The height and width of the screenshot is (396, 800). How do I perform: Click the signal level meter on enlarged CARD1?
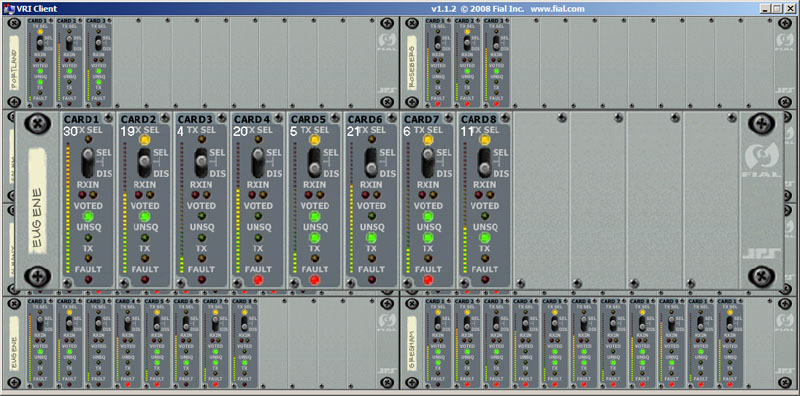[x=68, y=208]
